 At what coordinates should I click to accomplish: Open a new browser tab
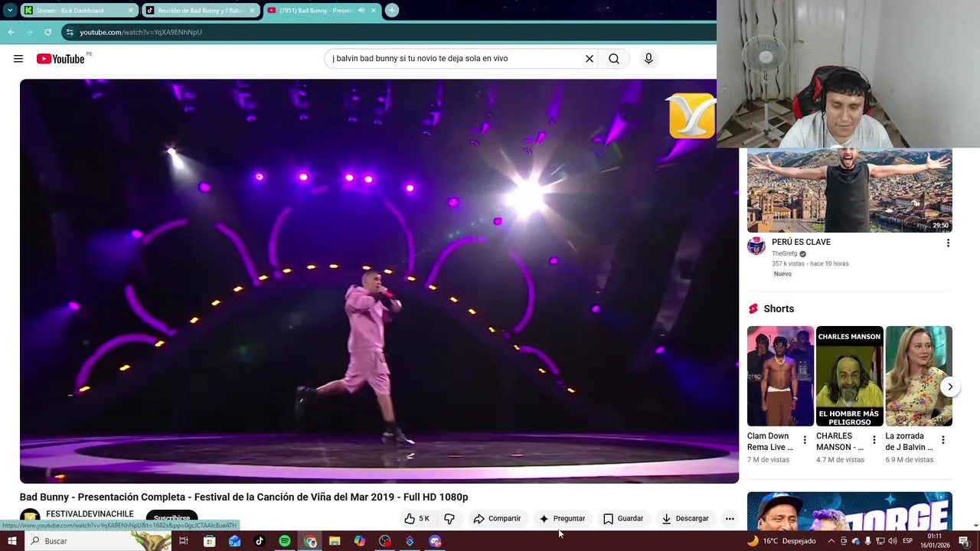392,11
